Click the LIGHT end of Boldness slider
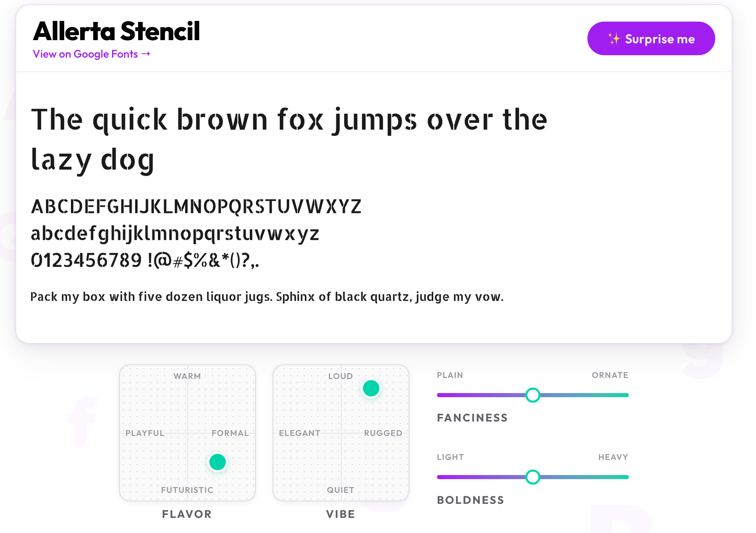This screenshot has height=533, width=756. (440, 477)
